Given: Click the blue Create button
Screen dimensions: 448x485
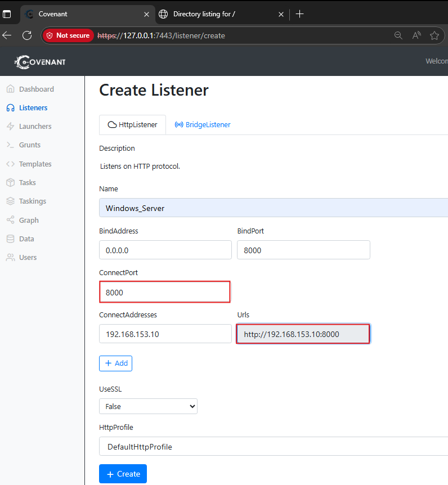Looking at the screenshot, I should point(123,474).
